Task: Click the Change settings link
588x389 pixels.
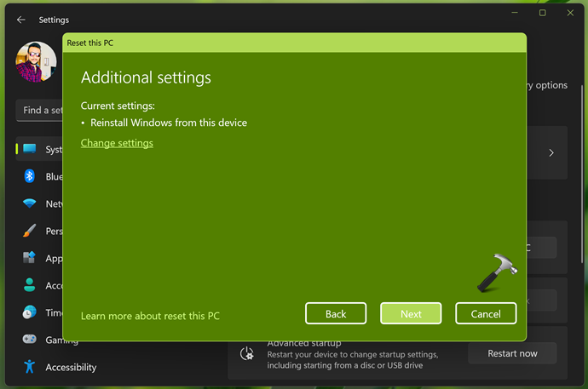Action: [x=117, y=143]
